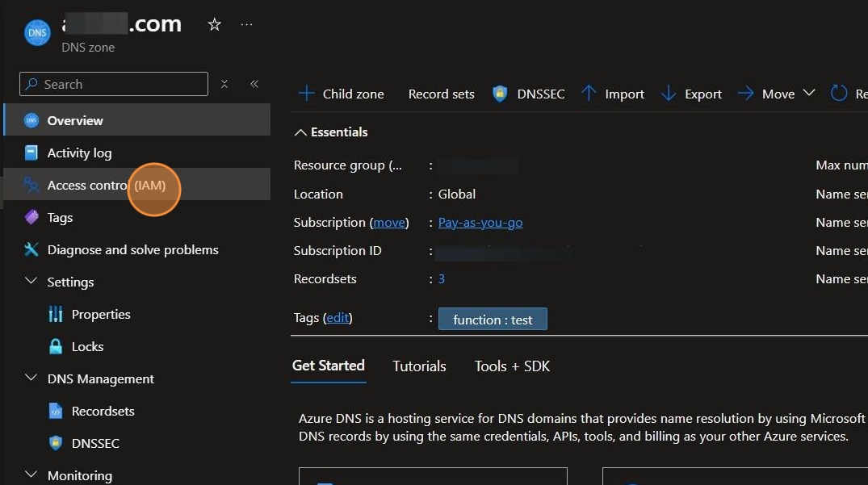Collapse the Settings group in sidebar
Image resolution: width=868 pixels, height=485 pixels.
(31, 281)
